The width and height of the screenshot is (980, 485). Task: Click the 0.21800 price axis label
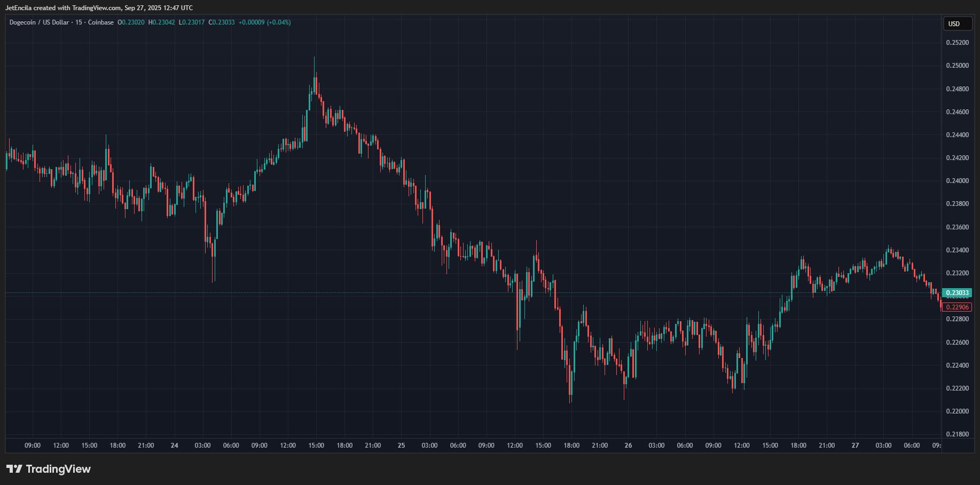[x=957, y=434]
